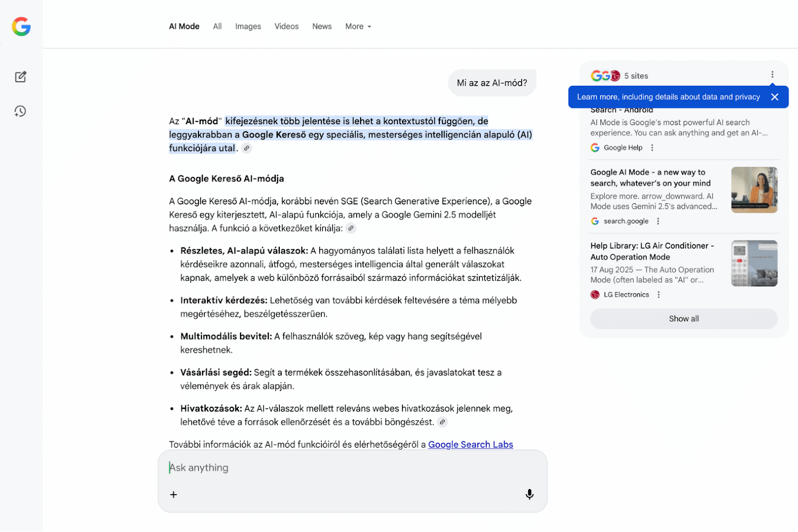The width and height of the screenshot is (798, 532).
Task: Open the three-dot menu next to LG Electronics
Action: 659,295
